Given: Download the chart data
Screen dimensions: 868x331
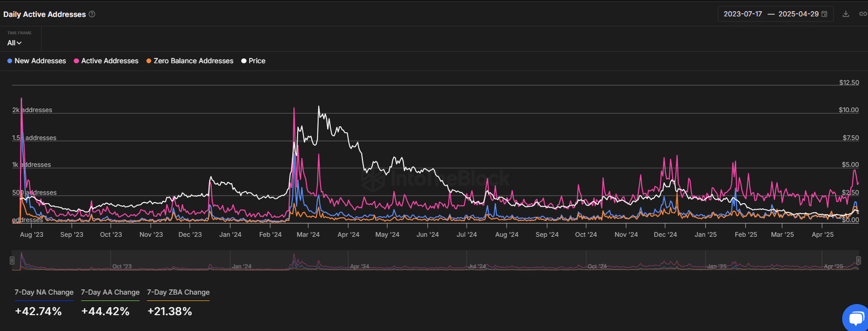Looking at the screenshot, I should click(x=845, y=14).
